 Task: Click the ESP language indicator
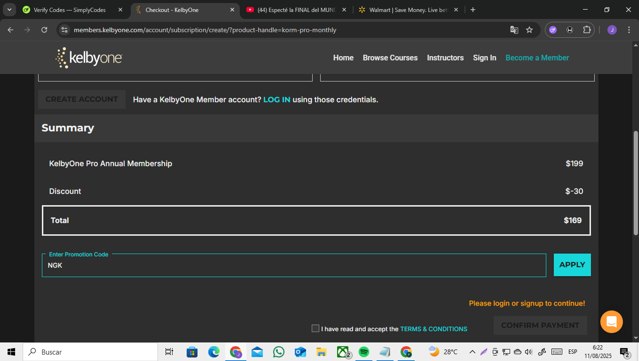click(x=573, y=352)
